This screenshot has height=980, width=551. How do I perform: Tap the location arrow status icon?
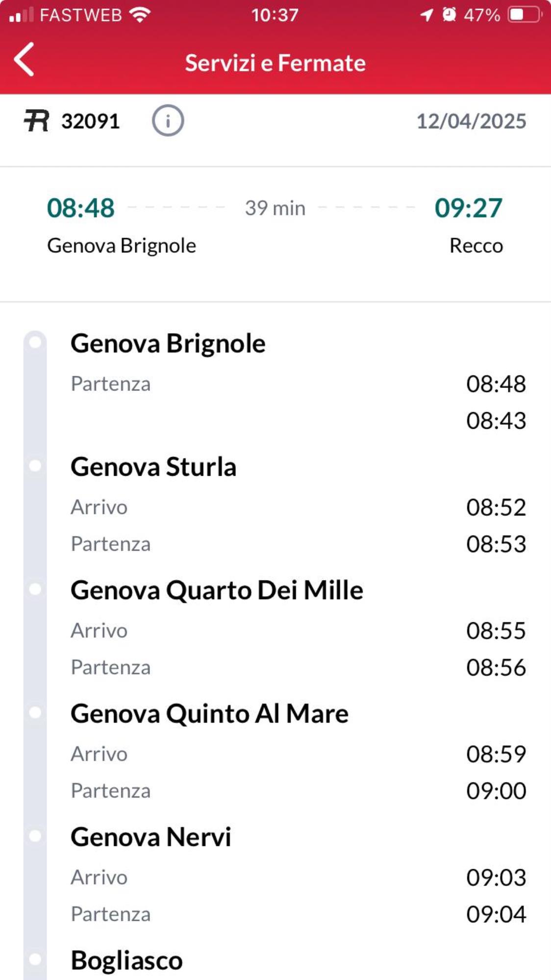pyautogui.click(x=426, y=15)
